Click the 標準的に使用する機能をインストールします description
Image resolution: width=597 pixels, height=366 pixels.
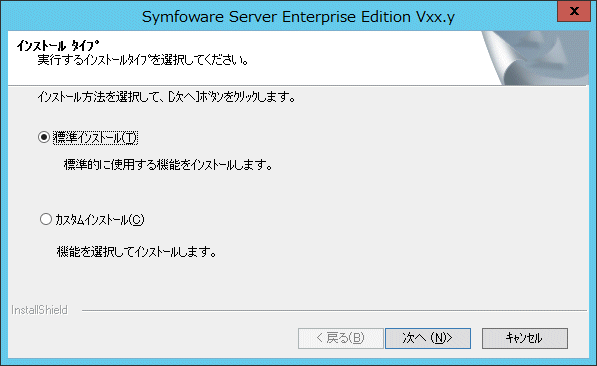click(168, 165)
